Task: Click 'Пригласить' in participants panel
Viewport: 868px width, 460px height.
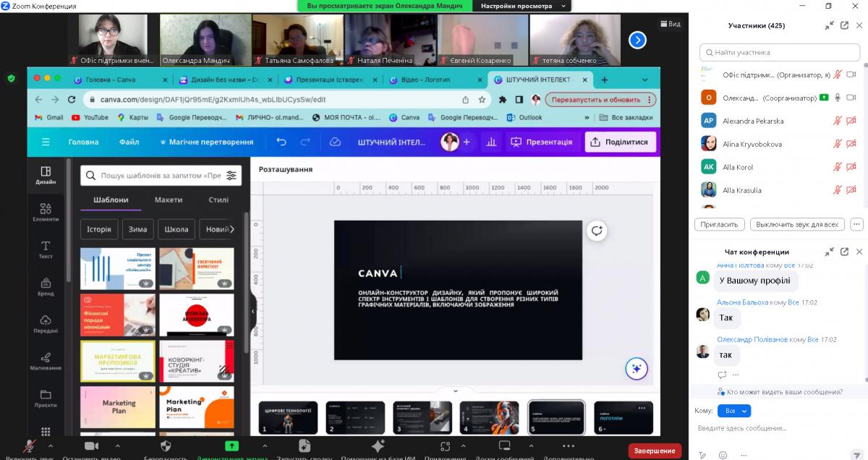Action: coord(719,224)
